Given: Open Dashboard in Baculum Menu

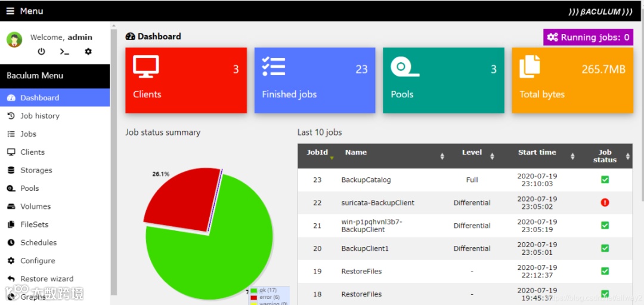Looking at the screenshot, I should coord(55,98).
